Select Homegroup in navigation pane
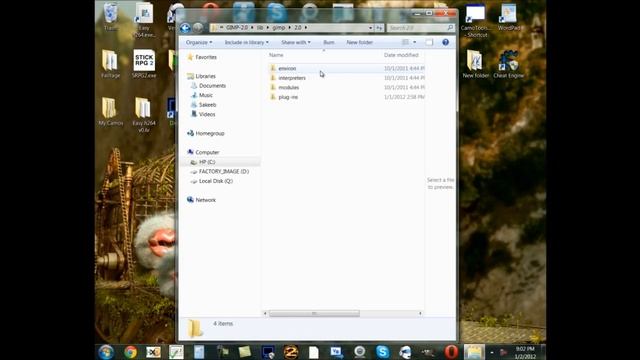This screenshot has width=640, height=360. (210, 133)
